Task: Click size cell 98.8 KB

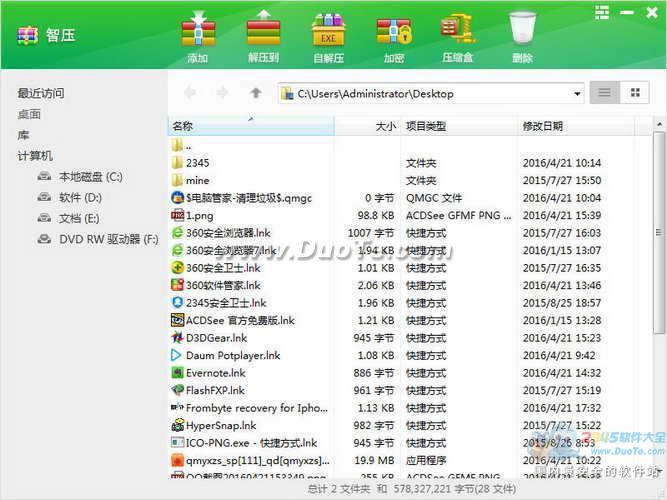Action: tap(376, 215)
